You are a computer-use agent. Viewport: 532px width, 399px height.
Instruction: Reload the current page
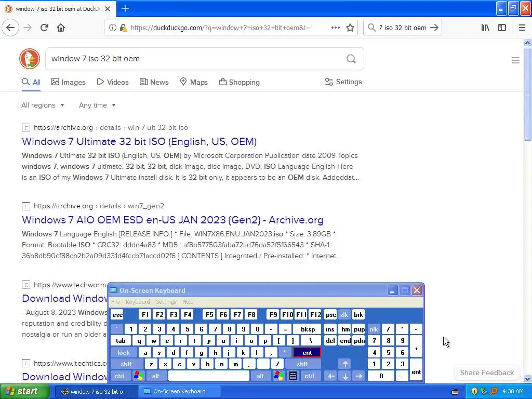pos(45,28)
